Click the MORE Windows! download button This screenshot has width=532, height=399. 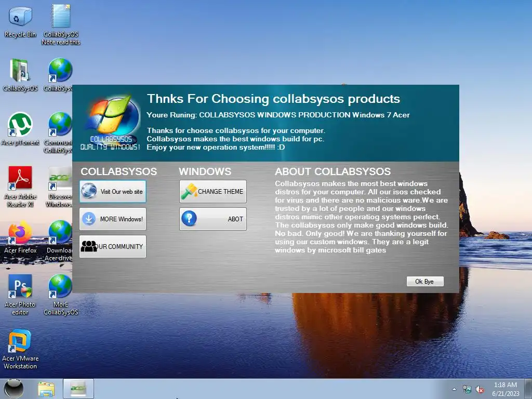113,219
